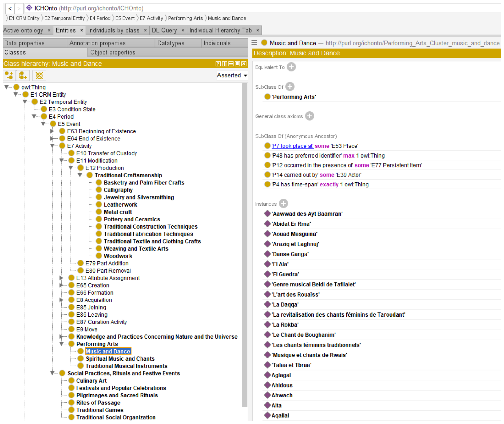Select Spiritual Music and Chants class
This screenshot has height=424, width=504.
click(x=120, y=359)
